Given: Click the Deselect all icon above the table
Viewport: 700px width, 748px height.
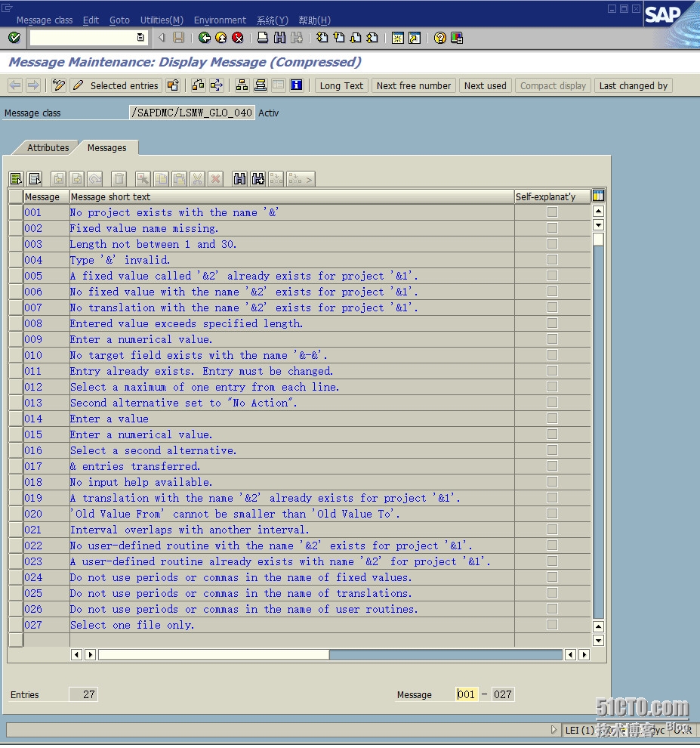Looking at the screenshot, I should 35,179.
